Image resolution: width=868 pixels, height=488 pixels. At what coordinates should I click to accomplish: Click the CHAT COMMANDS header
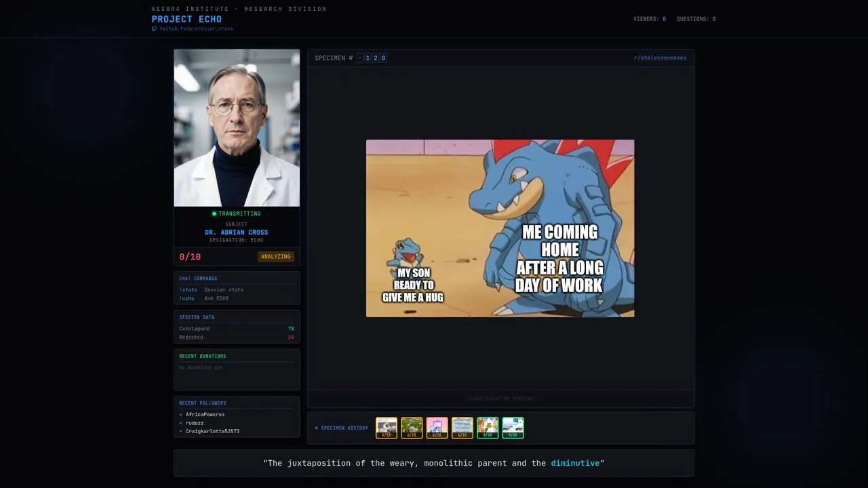tap(198, 279)
